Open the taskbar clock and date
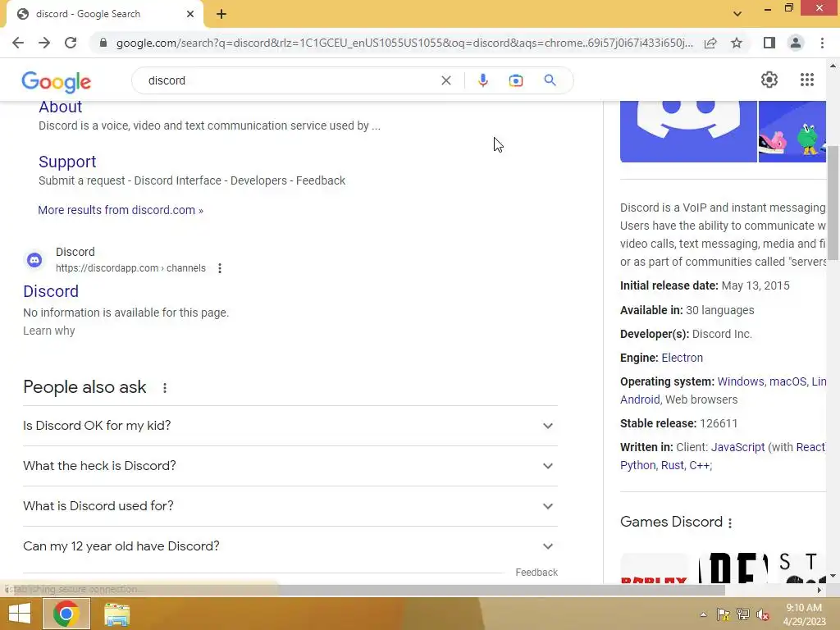Viewport: 840px width, 630px height. [x=804, y=614]
